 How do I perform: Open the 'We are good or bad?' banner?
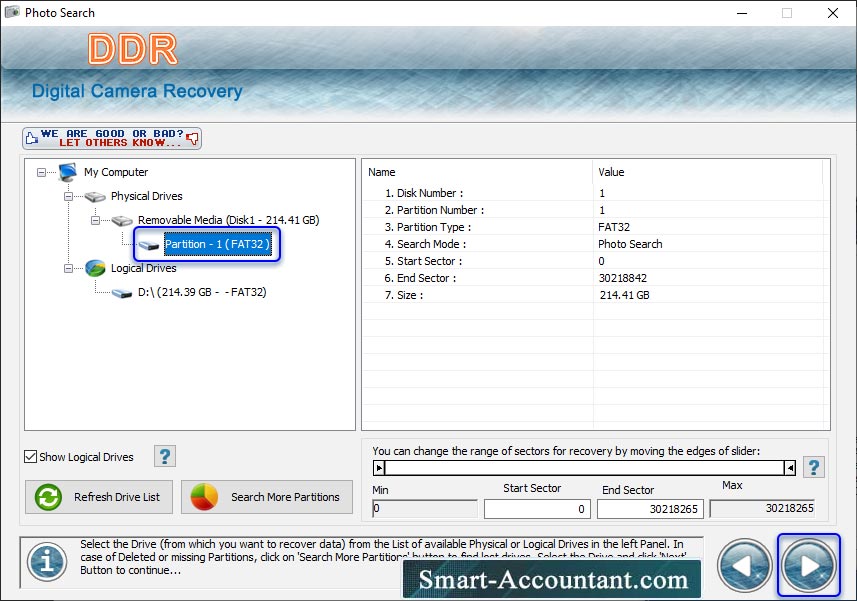click(x=112, y=138)
